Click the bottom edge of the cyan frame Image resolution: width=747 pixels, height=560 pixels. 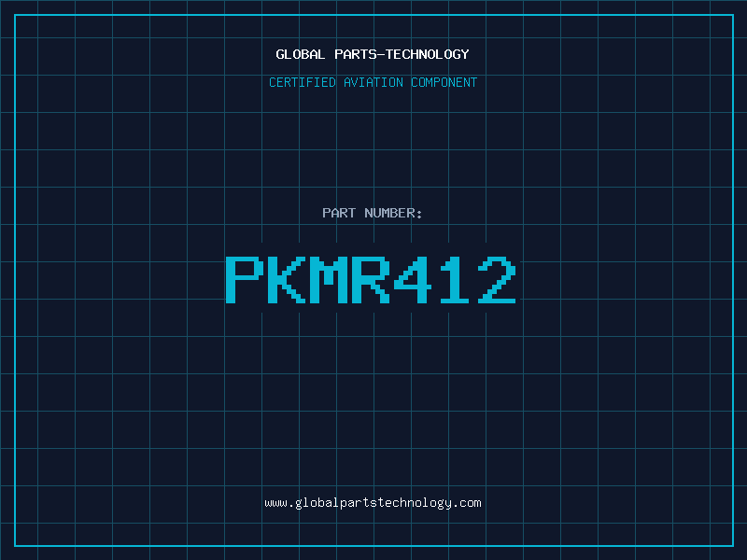click(x=374, y=545)
